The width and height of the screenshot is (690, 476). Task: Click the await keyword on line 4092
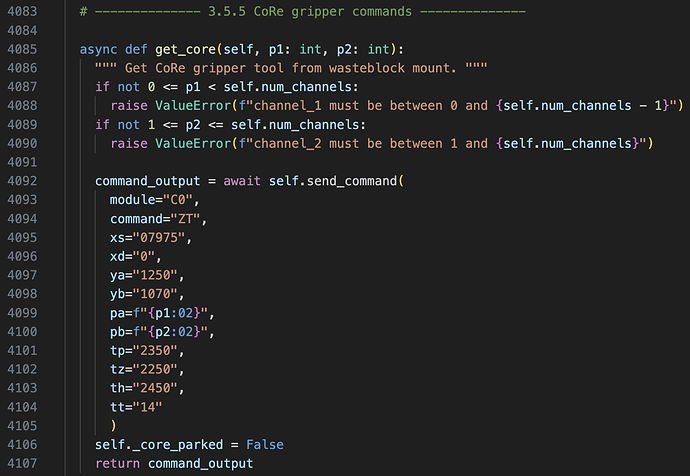[x=242, y=181]
